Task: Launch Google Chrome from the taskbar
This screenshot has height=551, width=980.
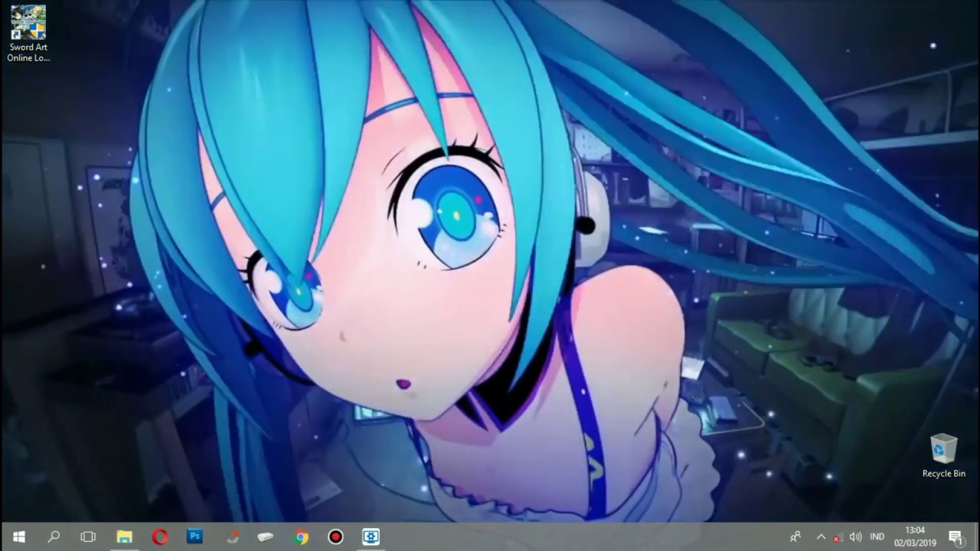Action: [x=301, y=536]
